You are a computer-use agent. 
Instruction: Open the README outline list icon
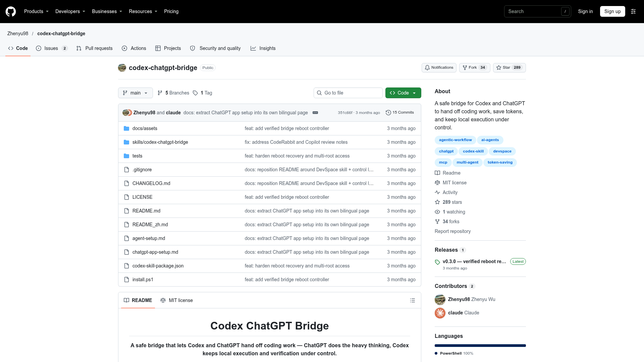coord(413,300)
